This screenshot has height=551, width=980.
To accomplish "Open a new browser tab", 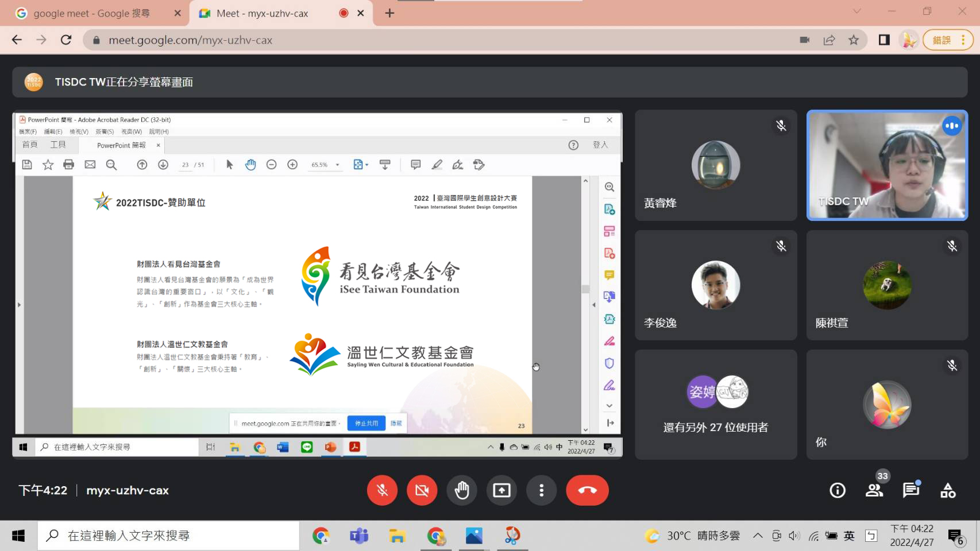I will coord(389,13).
